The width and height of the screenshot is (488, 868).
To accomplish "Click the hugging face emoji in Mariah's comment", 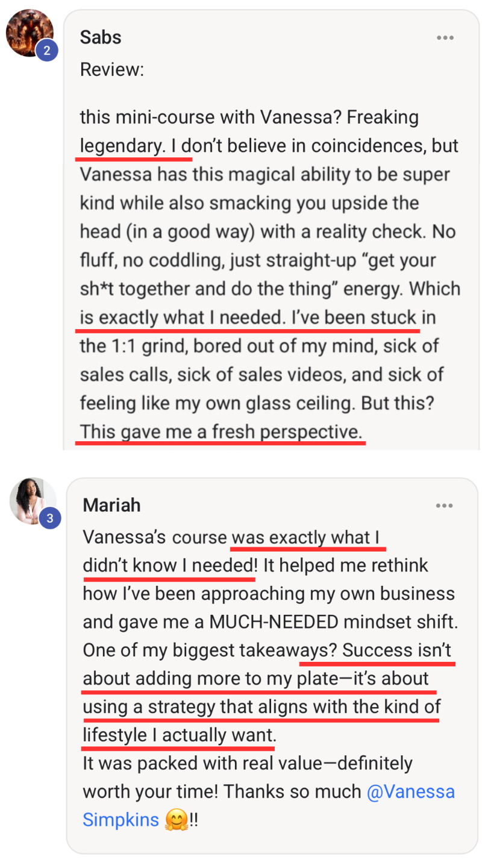I will click(x=176, y=820).
